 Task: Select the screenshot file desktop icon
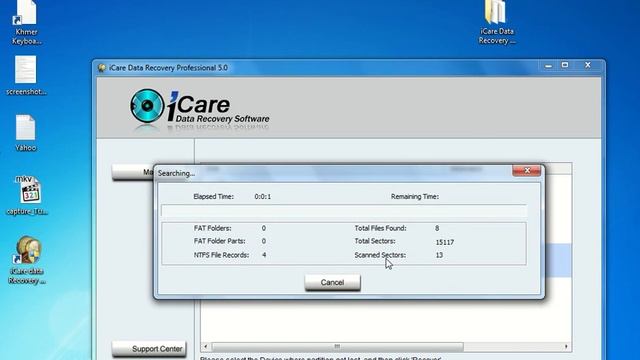tap(26, 76)
